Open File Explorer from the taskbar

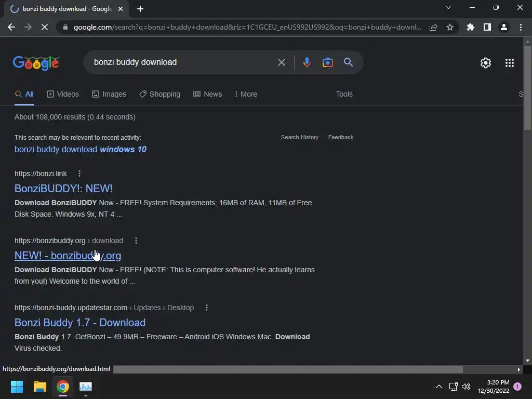pos(39,387)
